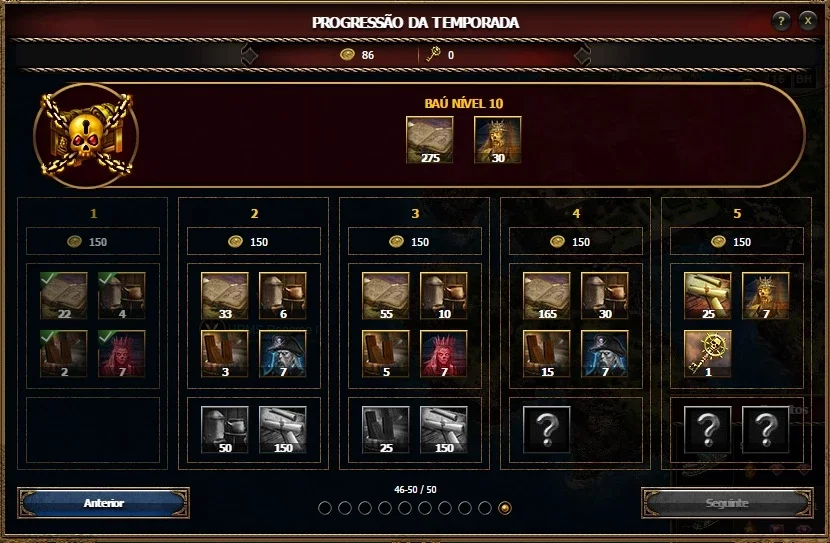The width and height of the screenshot is (830, 543).
Task: Select the 15 wood planks reward in tier 4
Action: point(547,354)
